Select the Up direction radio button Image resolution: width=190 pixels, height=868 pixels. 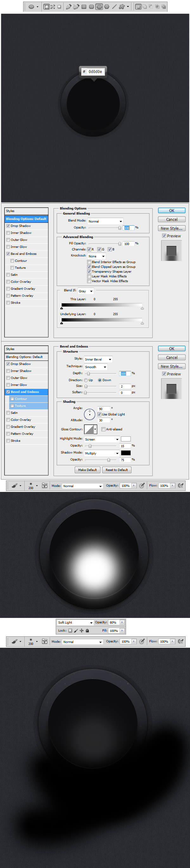86,380
